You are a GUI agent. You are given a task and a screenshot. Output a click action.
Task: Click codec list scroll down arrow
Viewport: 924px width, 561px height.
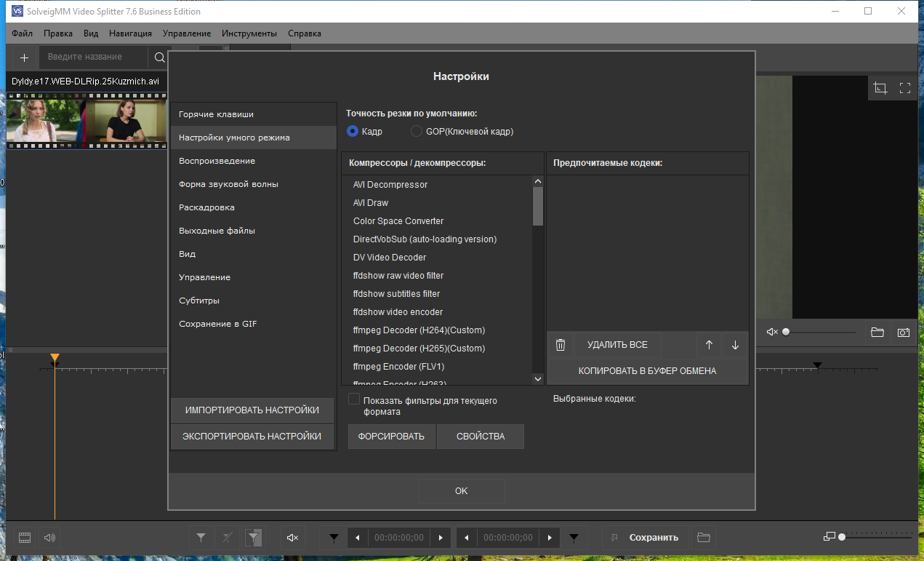(x=538, y=378)
